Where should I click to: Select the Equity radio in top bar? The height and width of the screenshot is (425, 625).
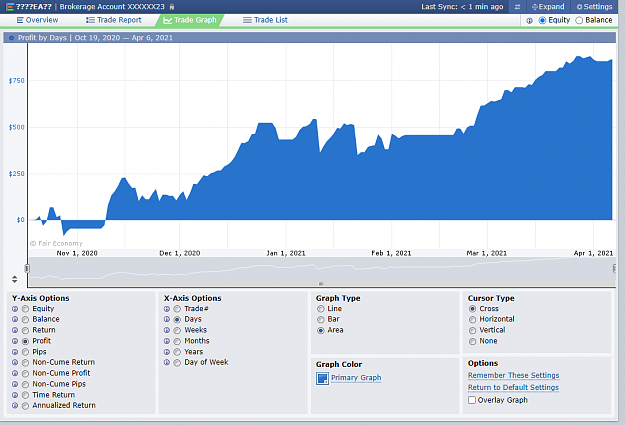(542, 20)
